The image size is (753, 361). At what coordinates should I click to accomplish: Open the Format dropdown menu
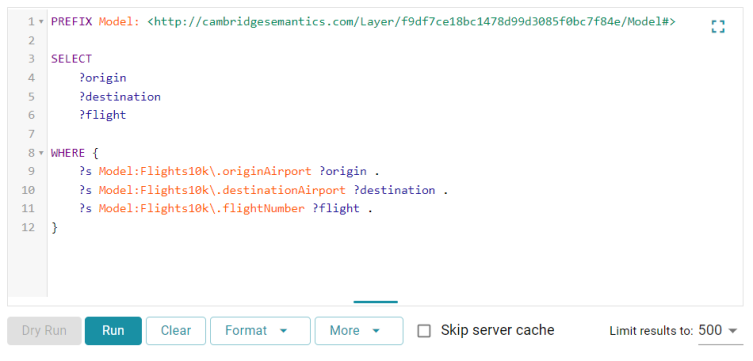pyautogui.click(x=260, y=331)
